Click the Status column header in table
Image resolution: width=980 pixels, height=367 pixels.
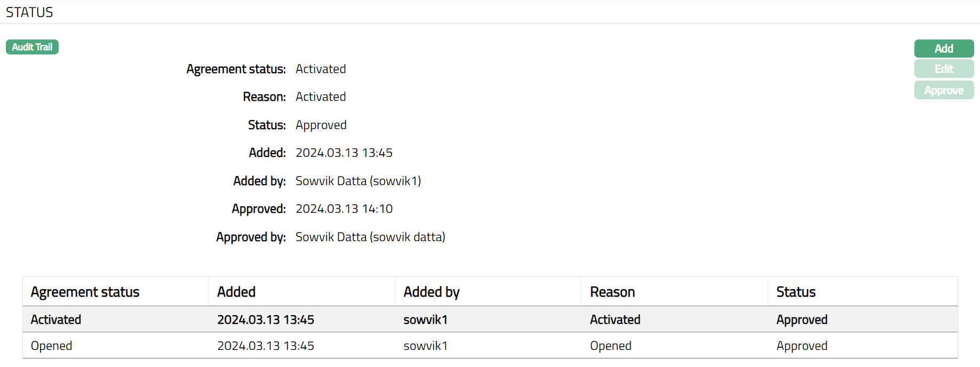(795, 292)
